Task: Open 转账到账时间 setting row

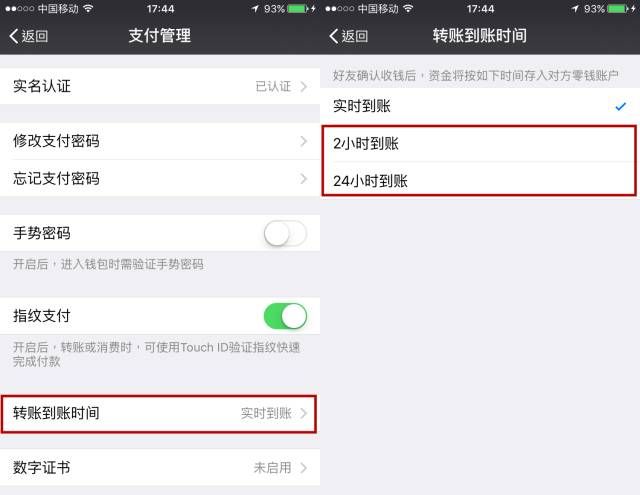Action: pos(159,413)
